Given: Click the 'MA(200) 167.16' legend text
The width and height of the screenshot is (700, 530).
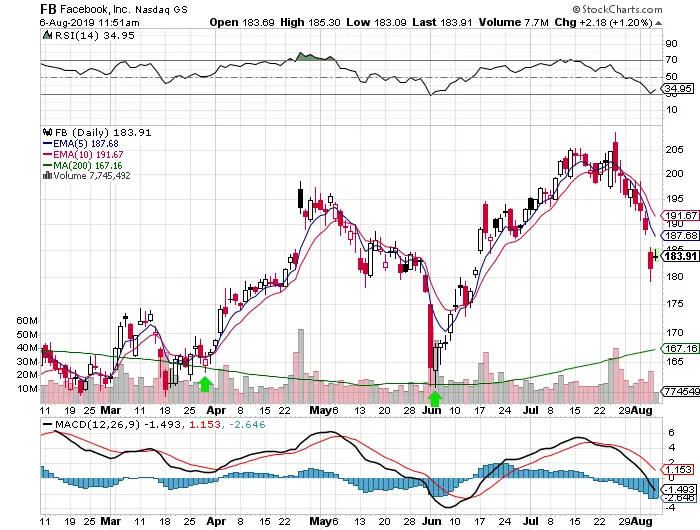Looking at the screenshot, I should pyautogui.click(x=88, y=165).
